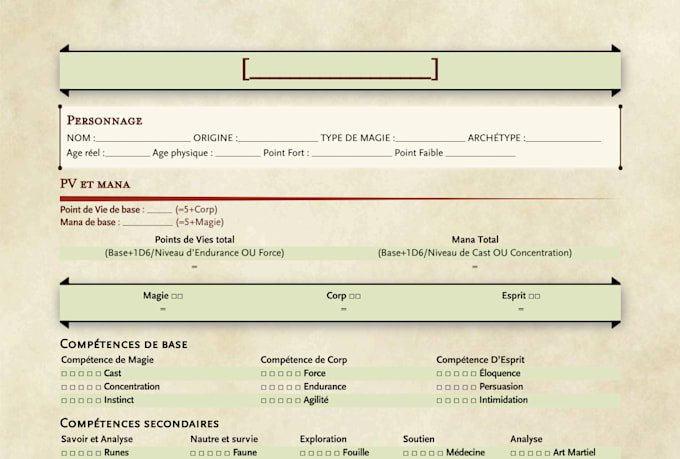Click the 'PV et mana' heading
The width and height of the screenshot is (680, 459).
coord(95,184)
